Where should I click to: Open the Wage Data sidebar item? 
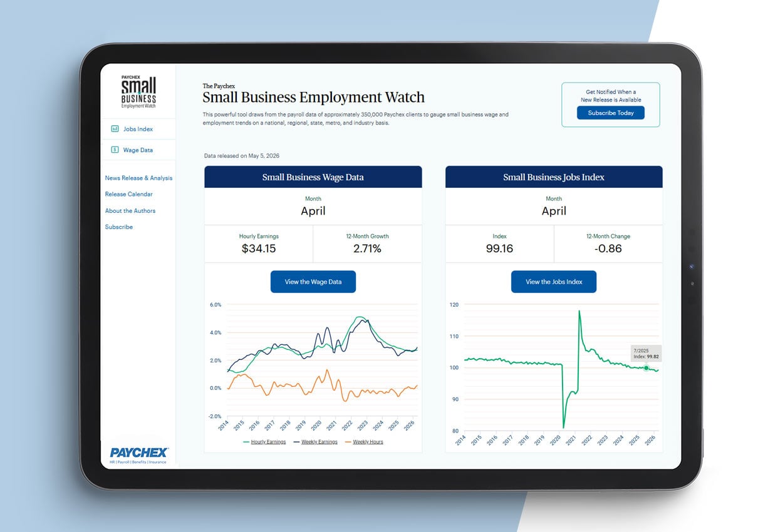click(138, 150)
